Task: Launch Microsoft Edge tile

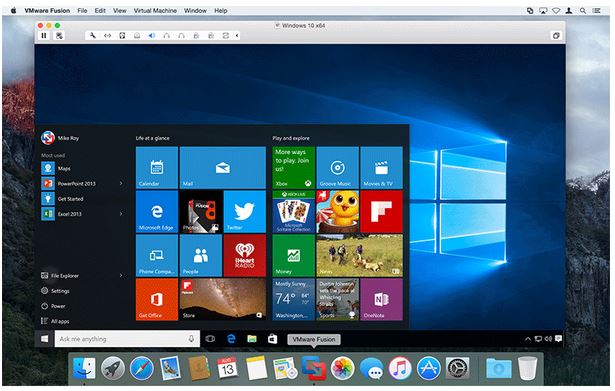Action: click(156, 211)
